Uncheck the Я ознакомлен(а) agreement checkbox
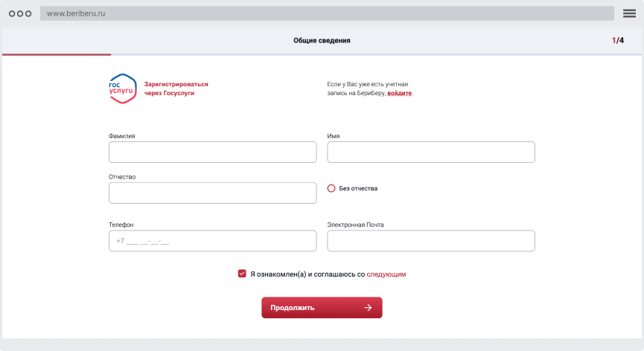 coord(242,274)
